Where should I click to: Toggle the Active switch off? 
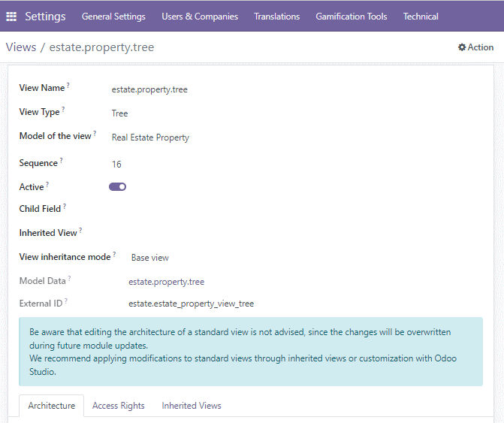pyautogui.click(x=117, y=187)
